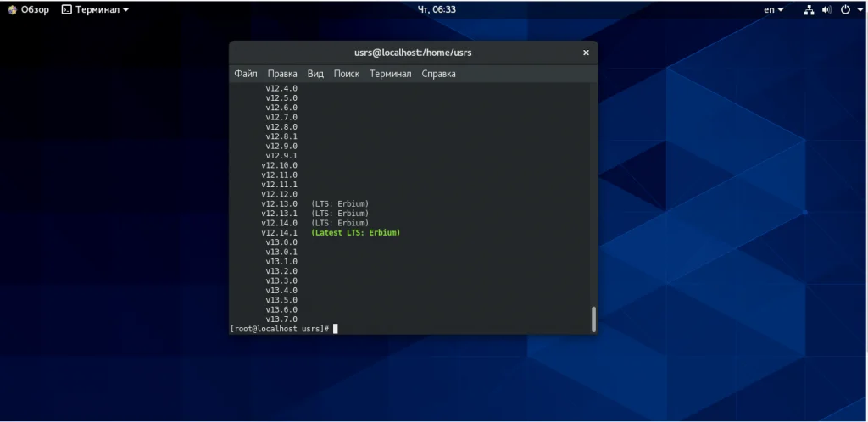868x422 pixels.
Task: Click the green Latest LTS: Erbium label
Action: (355, 233)
